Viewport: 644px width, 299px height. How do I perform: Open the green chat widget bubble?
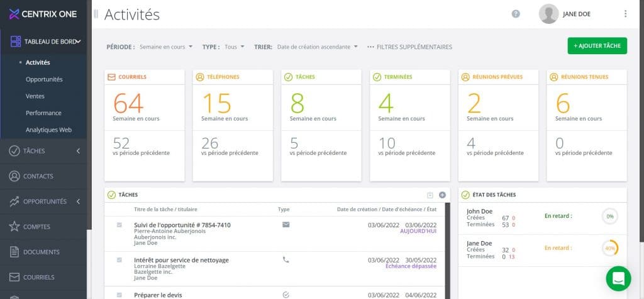pos(618,278)
